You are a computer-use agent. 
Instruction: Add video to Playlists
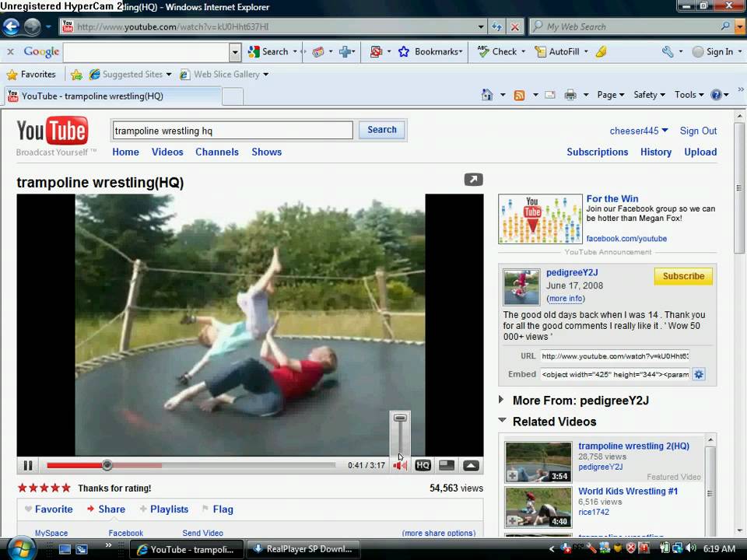point(164,509)
